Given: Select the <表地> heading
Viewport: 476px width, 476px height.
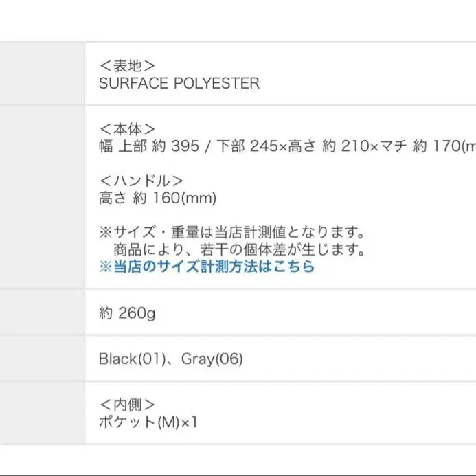Looking at the screenshot, I should pyautogui.click(x=127, y=66).
